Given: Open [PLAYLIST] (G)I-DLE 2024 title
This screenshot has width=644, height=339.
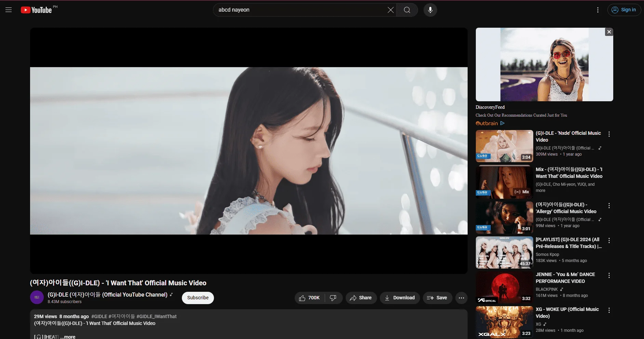Looking at the screenshot, I should click(569, 243).
